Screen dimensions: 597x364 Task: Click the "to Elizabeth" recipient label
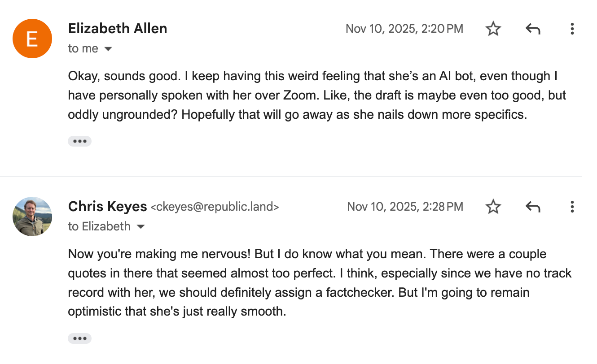[x=99, y=226]
